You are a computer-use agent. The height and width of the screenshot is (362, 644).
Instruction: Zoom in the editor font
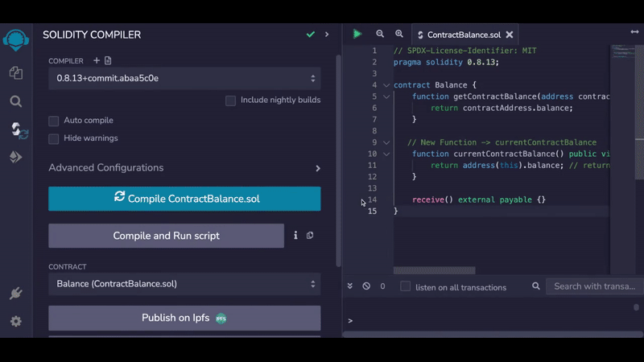pyautogui.click(x=399, y=35)
